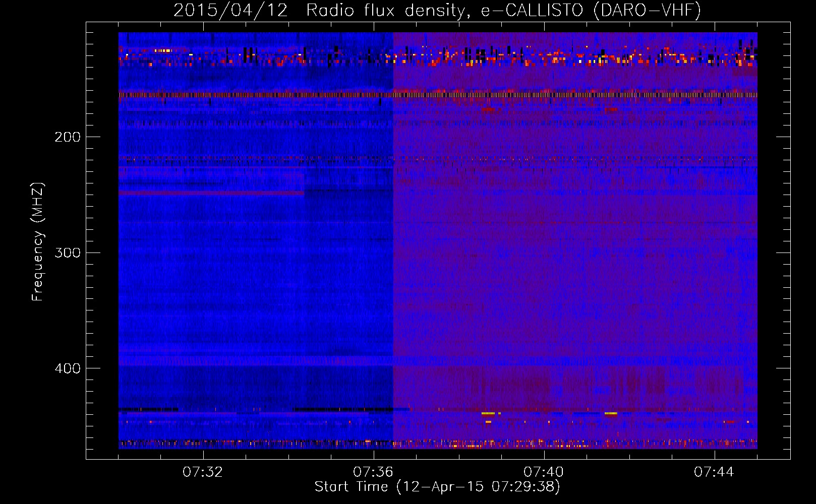The height and width of the screenshot is (504, 816).
Task: Click the 'e-CALLISTO (DARO-VHF)' title text
Action: [591, 11]
